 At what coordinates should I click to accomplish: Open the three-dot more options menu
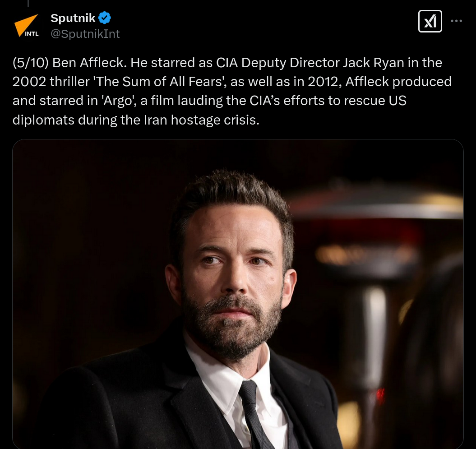click(456, 21)
